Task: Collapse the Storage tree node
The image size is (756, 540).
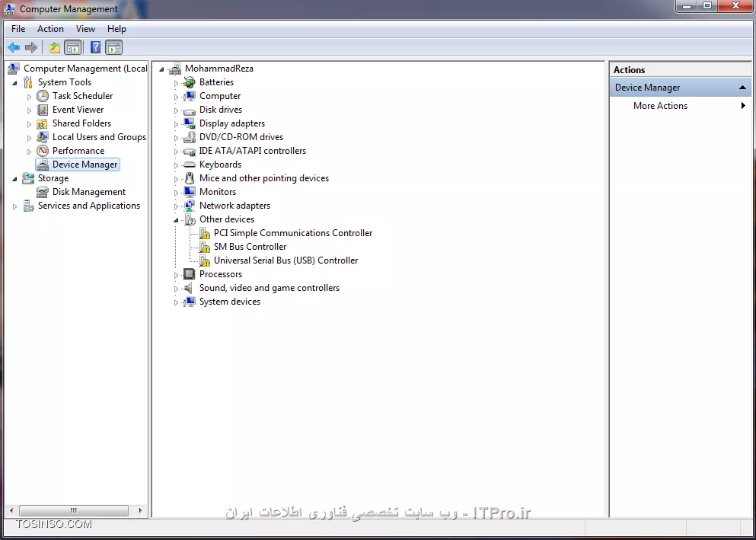Action: (14, 179)
